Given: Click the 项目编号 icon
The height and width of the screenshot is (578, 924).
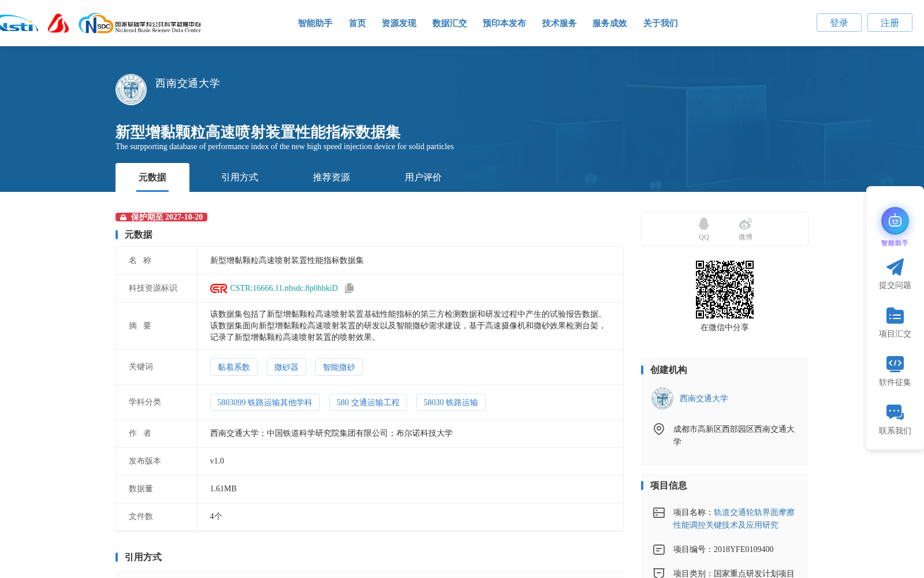Looking at the screenshot, I should click(x=659, y=550).
